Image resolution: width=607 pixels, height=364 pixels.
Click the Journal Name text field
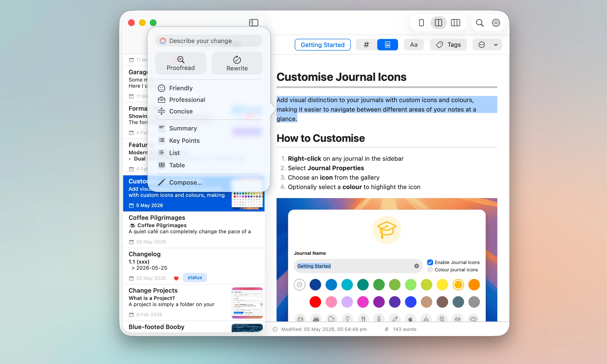tap(358, 266)
